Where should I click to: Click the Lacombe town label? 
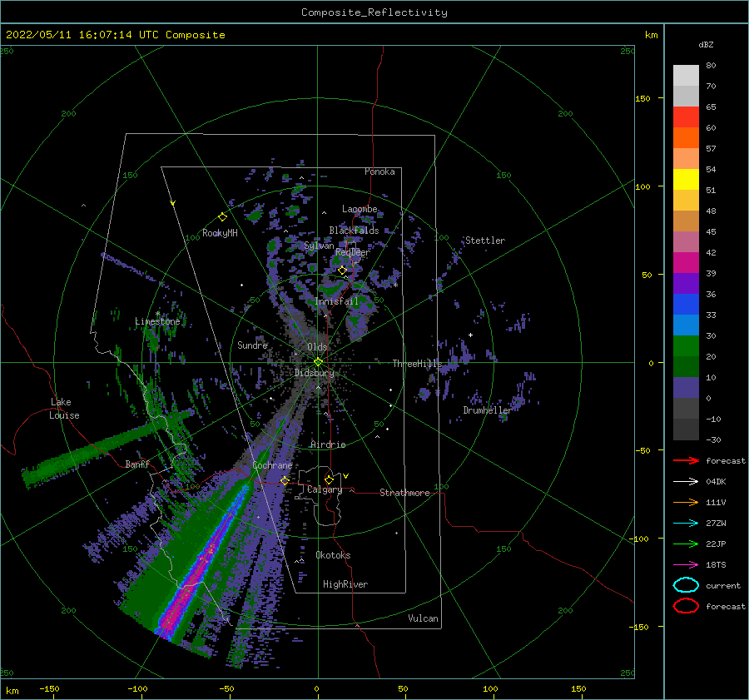[x=360, y=209]
